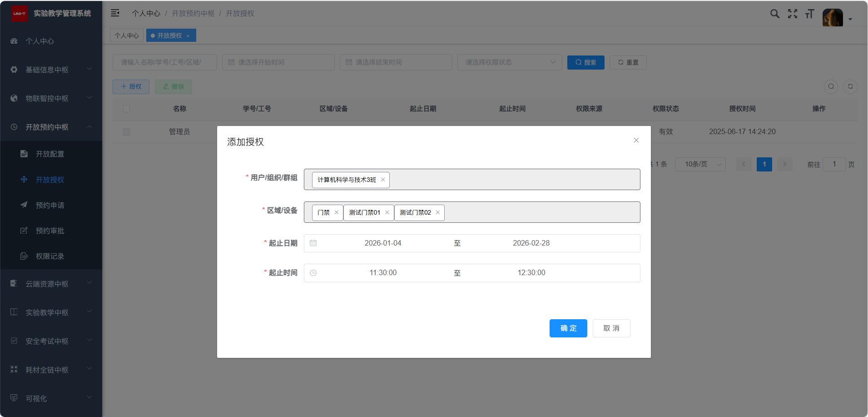Open the 请选择权限状态 dropdown
This screenshot has width=868, height=417.
click(x=509, y=62)
